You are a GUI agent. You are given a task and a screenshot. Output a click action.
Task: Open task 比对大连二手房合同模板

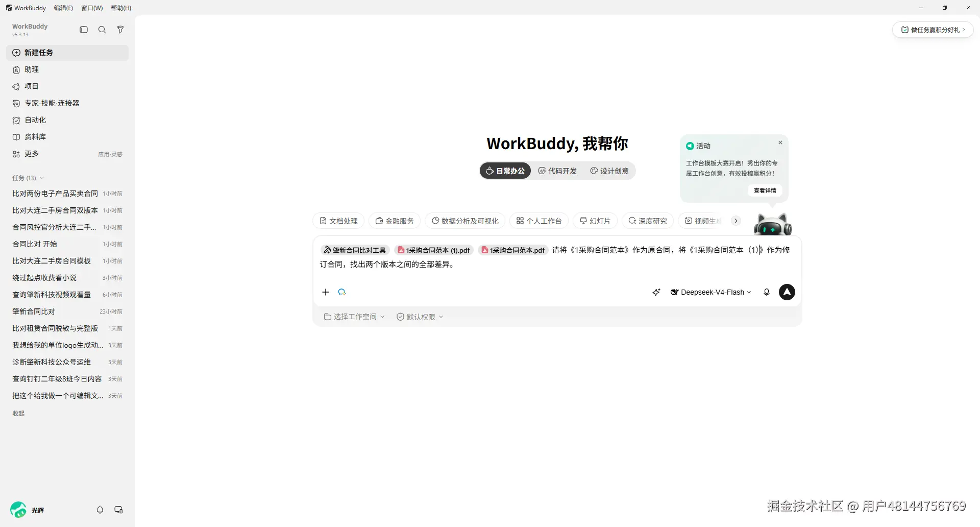67,261
